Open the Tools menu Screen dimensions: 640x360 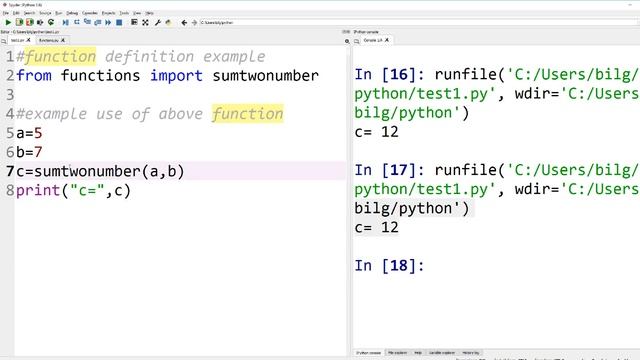(x=124, y=13)
